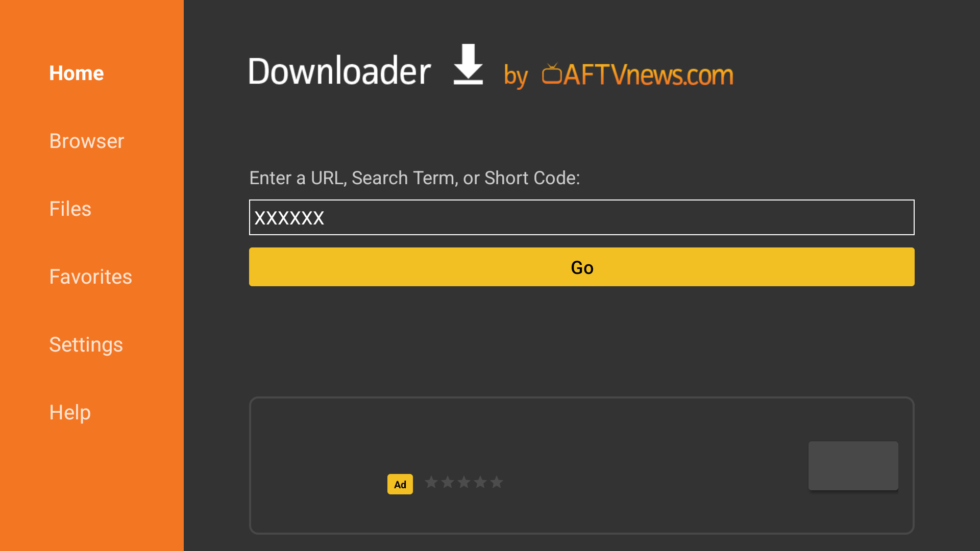Viewport: 980px width, 551px height.
Task: Click the gray button in the ad banner
Action: 853,466
